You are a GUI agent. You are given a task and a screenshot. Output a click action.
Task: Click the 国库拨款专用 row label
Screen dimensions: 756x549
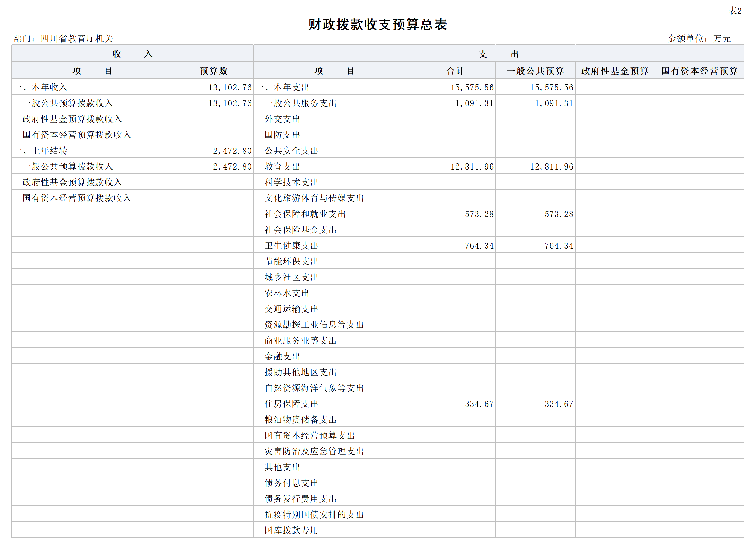point(291,530)
